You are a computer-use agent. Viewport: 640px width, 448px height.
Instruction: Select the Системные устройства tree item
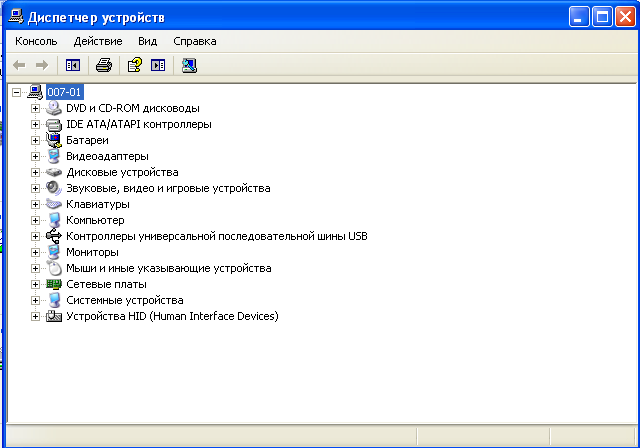[x=124, y=300]
